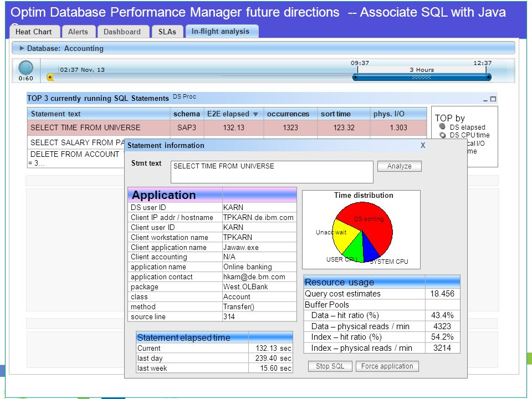Click the Data physical reads value 4323

point(442,326)
